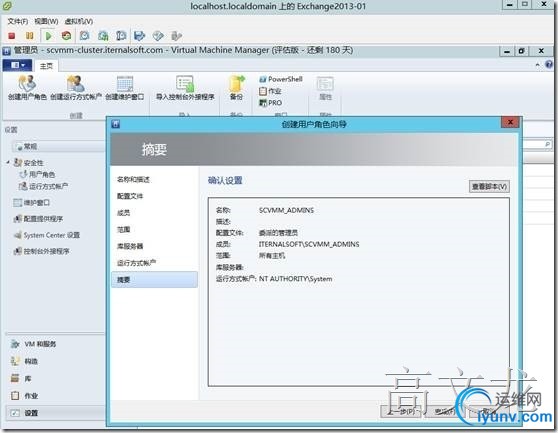Open PowerShell from the ribbon
Image resolution: width=558 pixels, height=433 pixels.
(x=281, y=79)
